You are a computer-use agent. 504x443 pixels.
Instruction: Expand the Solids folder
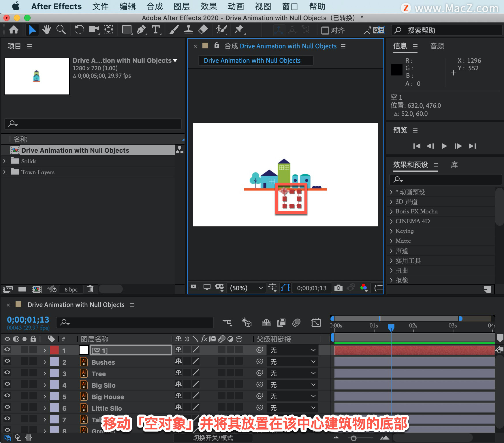pos(4,161)
